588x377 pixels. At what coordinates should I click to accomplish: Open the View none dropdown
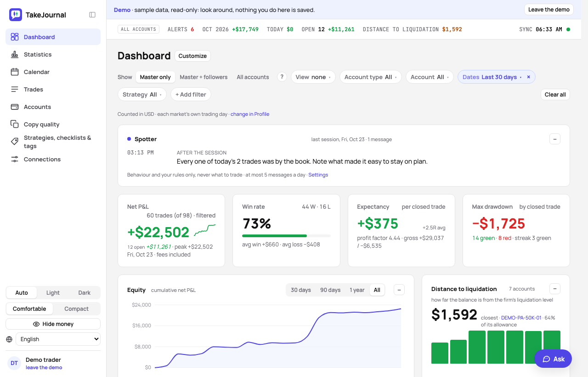point(313,77)
